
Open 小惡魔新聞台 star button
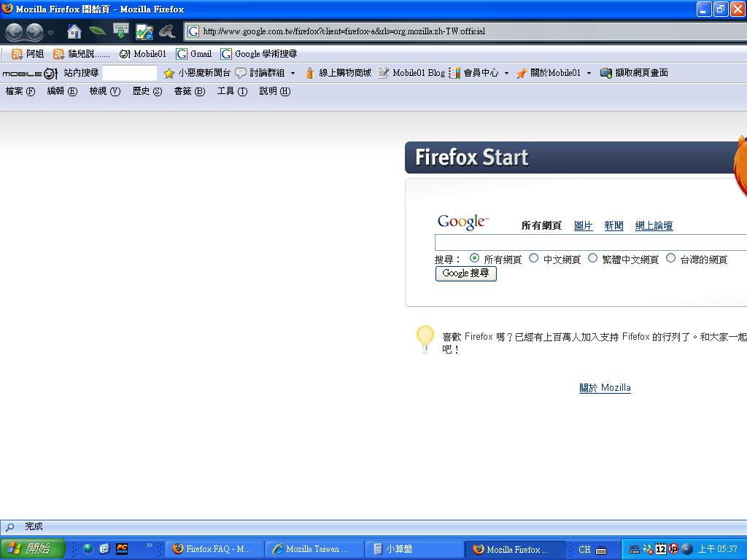pyautogui.click(x=197, y=73)
